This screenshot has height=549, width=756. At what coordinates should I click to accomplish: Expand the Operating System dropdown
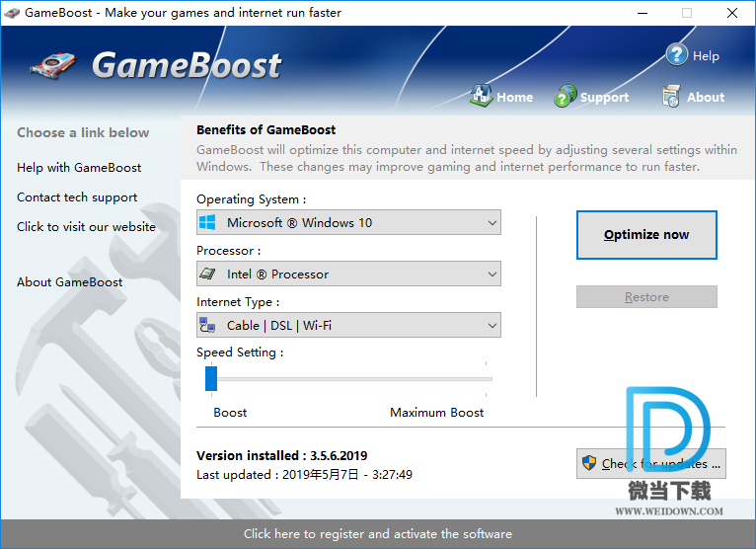point(348,222)
